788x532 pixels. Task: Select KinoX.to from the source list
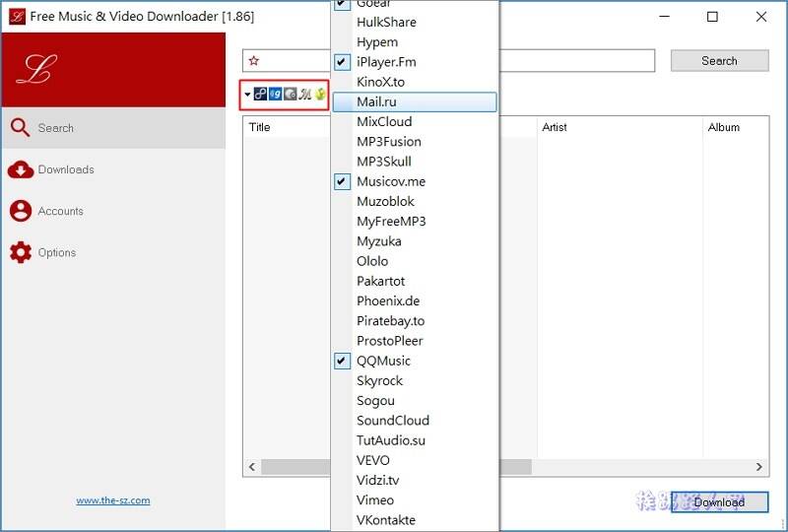415,82
